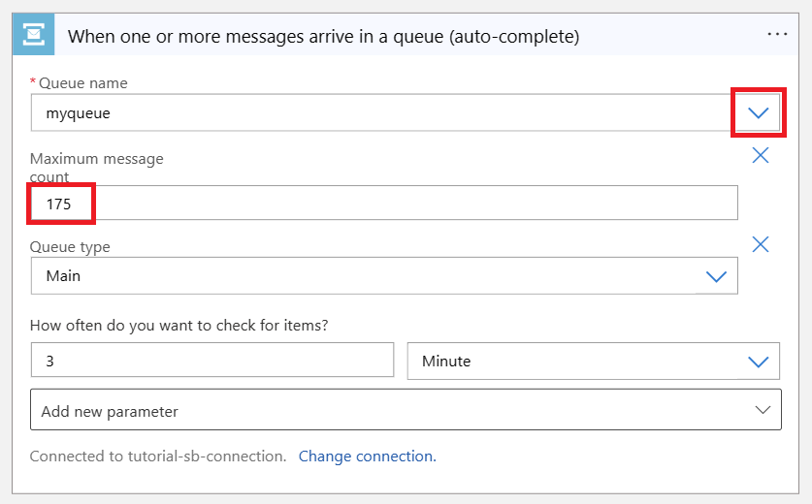
Task: Click the Queue name label
Action: (x=82, y=83)
